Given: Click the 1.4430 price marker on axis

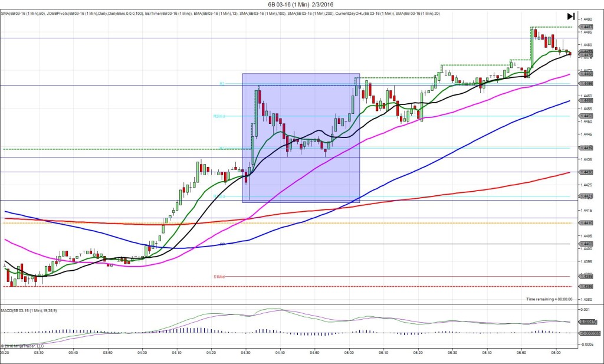Looking at the screenshot, I should click(586, 172).
